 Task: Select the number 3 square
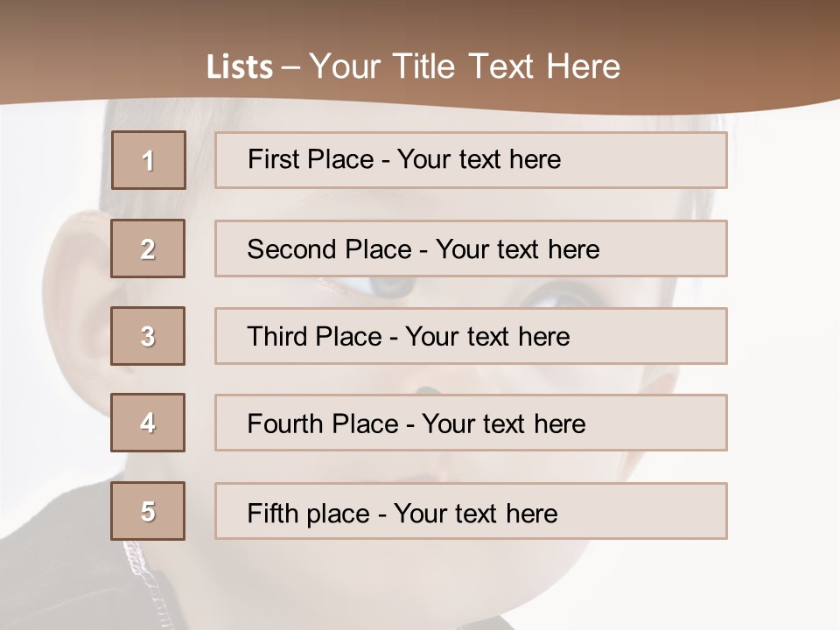149,336
